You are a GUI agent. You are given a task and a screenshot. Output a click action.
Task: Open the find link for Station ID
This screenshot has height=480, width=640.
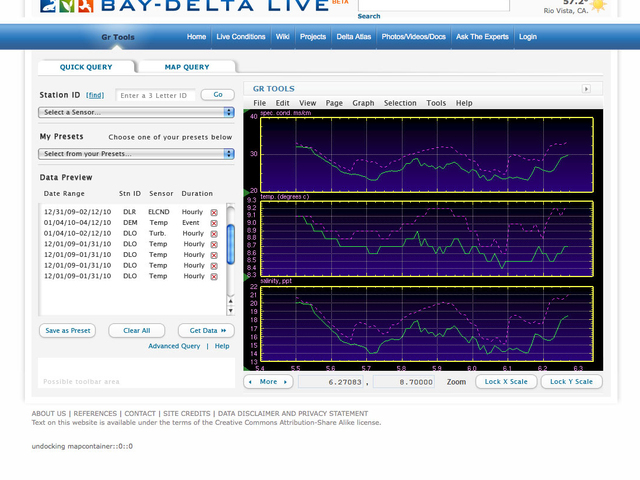[x=95, y=95]
